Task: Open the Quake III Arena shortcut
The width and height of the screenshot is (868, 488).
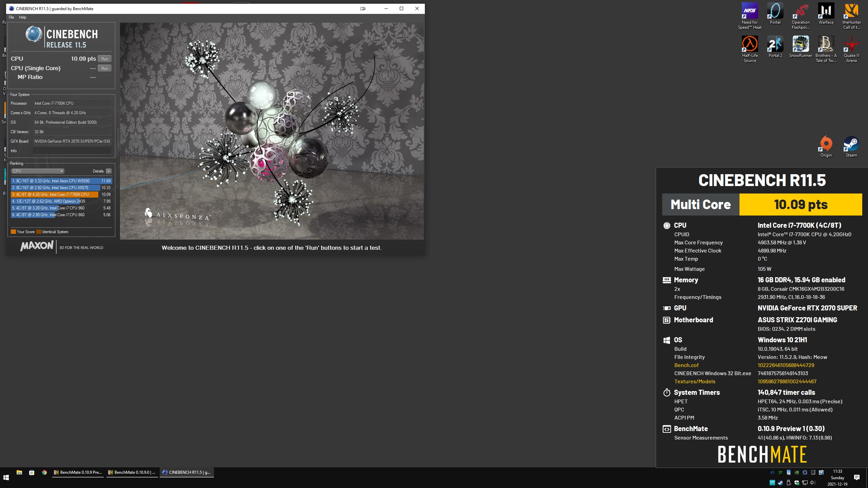Action: [x=851, y=49]
